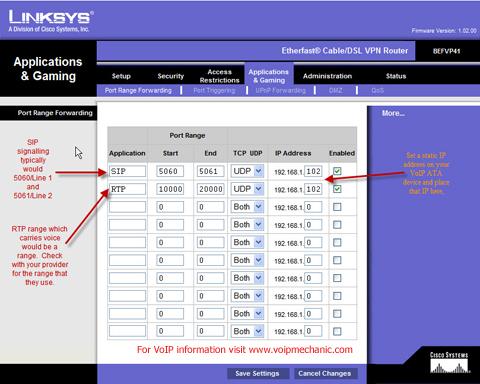
Task: Click the IP Address column header
Action: tap(293, 153)
